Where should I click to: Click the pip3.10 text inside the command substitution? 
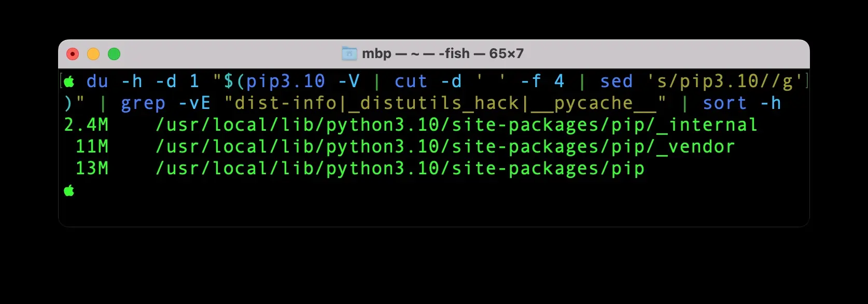click(x=285, y=81)
